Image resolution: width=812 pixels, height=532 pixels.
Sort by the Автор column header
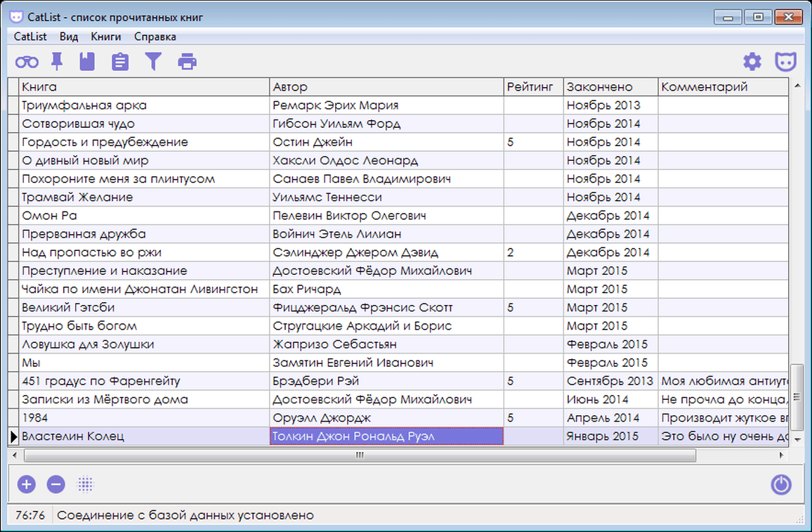(387, 86)
